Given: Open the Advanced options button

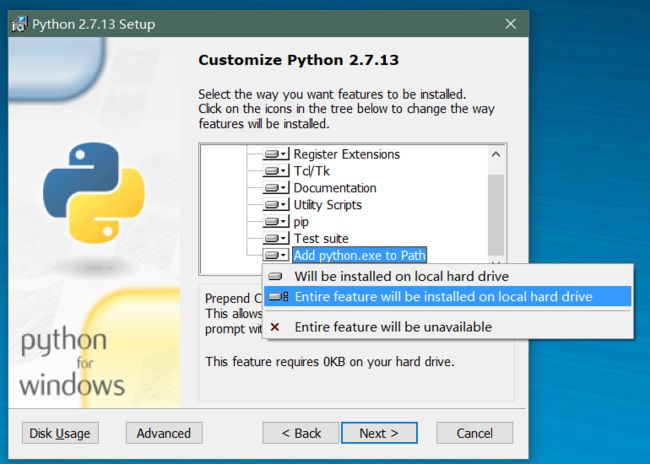Looking at the screenshot, I should (x=164, y=433).
